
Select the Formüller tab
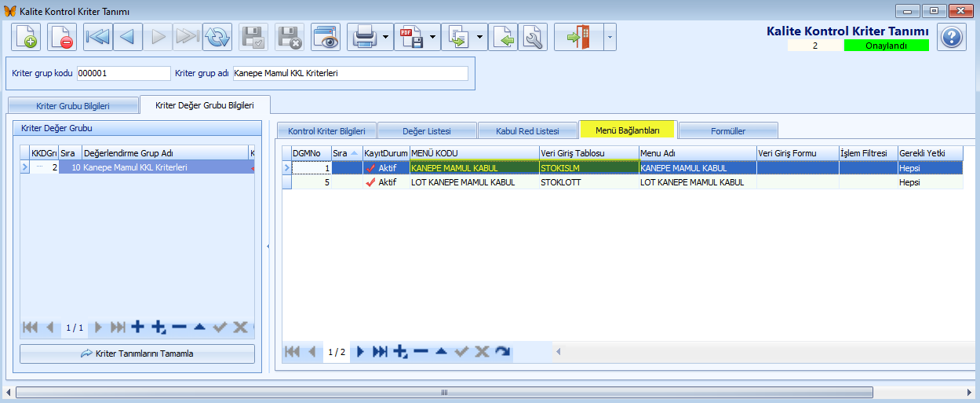[x=728, y=130]
